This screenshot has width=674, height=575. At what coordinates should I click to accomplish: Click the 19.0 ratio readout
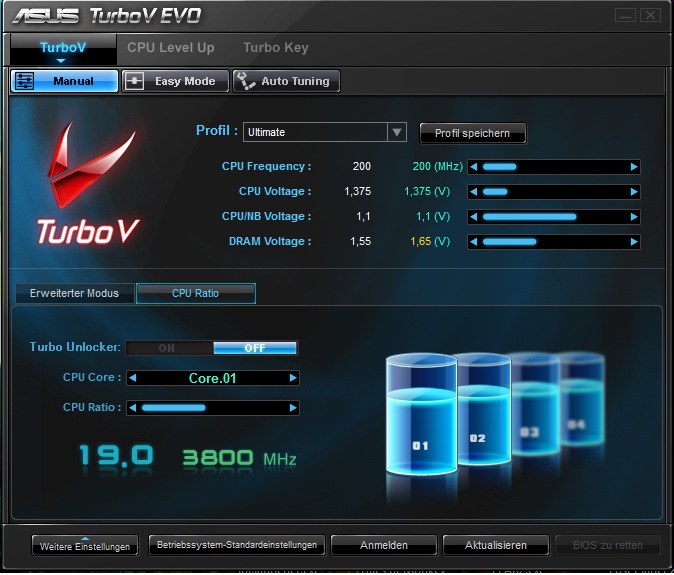(x=116, y=456)
